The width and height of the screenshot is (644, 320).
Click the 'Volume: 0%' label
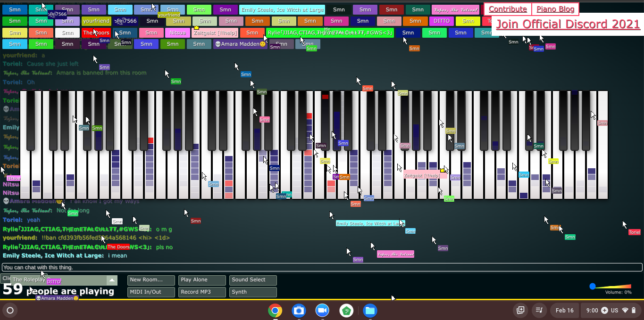pos(618,292)
